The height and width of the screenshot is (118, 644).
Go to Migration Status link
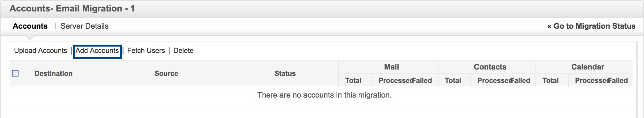click(591, 26)
